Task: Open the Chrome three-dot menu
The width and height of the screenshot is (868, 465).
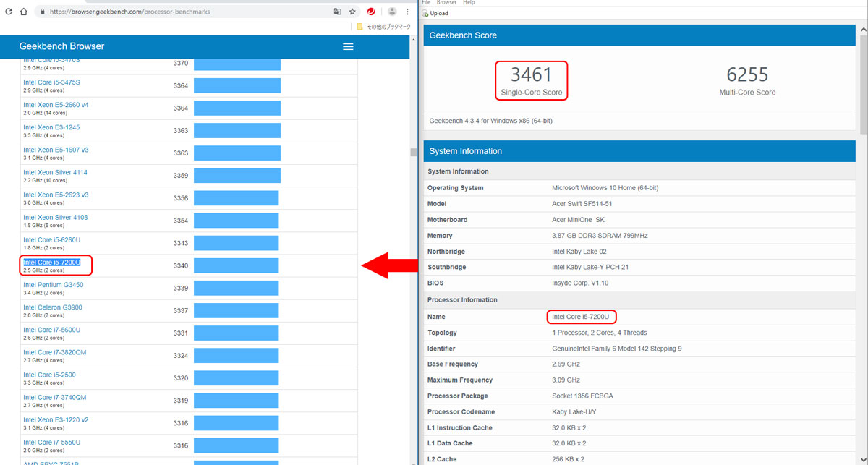Action: tap(408, 12)
